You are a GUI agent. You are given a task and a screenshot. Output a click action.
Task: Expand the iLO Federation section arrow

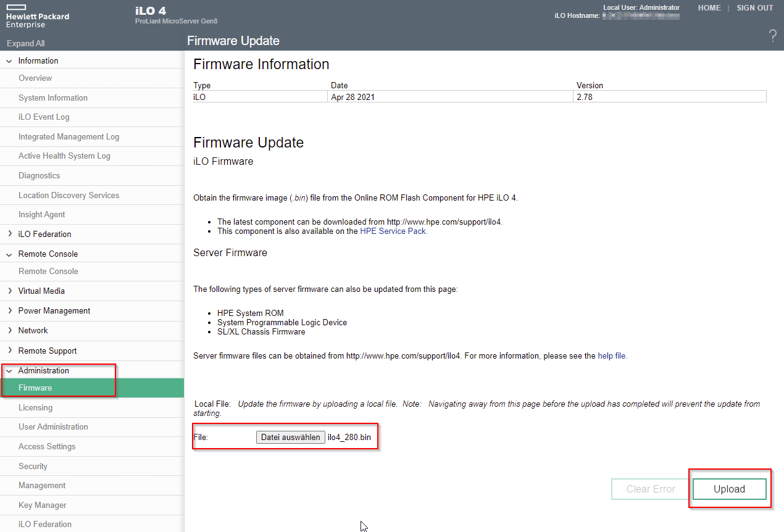pos(9,234)
